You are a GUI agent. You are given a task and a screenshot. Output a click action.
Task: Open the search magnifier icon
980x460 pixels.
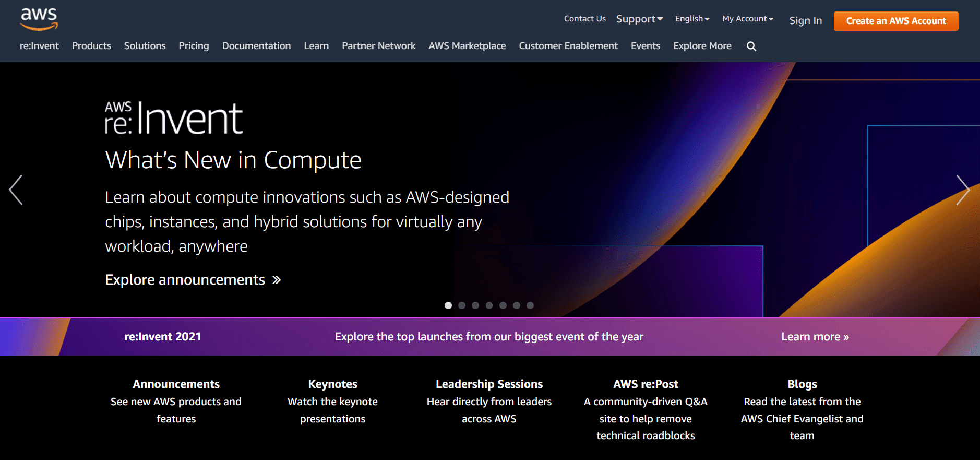pyautogui.click(x=751, y=46)
